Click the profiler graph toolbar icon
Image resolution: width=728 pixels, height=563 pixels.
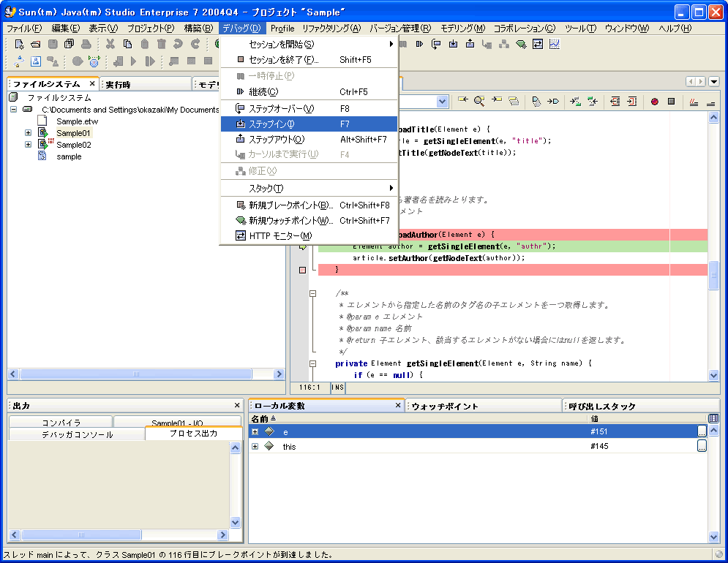point(555,44)
